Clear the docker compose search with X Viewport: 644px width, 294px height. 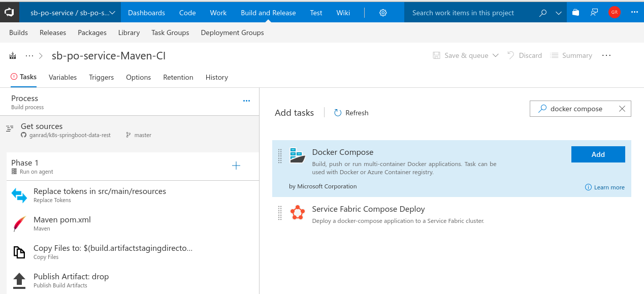(622, 109)
